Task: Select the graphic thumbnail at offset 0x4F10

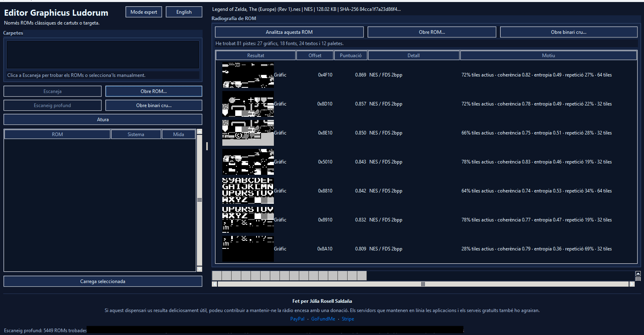Action: tap(248, 75)
